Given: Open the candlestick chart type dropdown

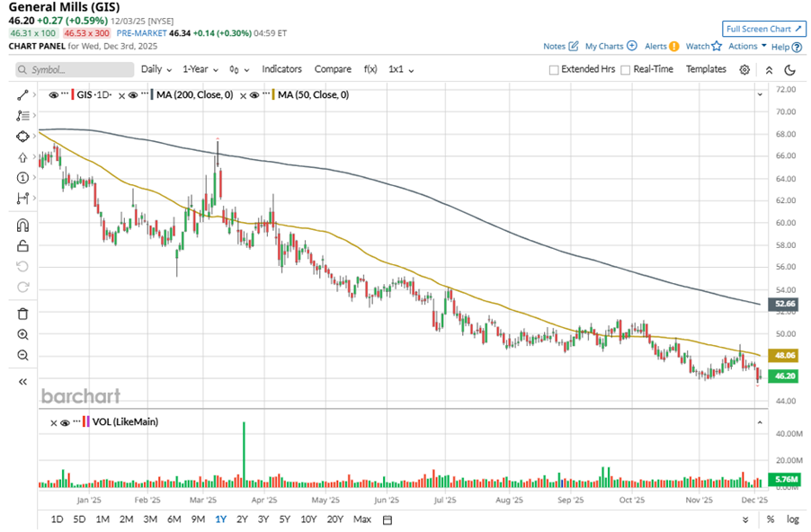Looking at the screenshot, I should 239,70.
